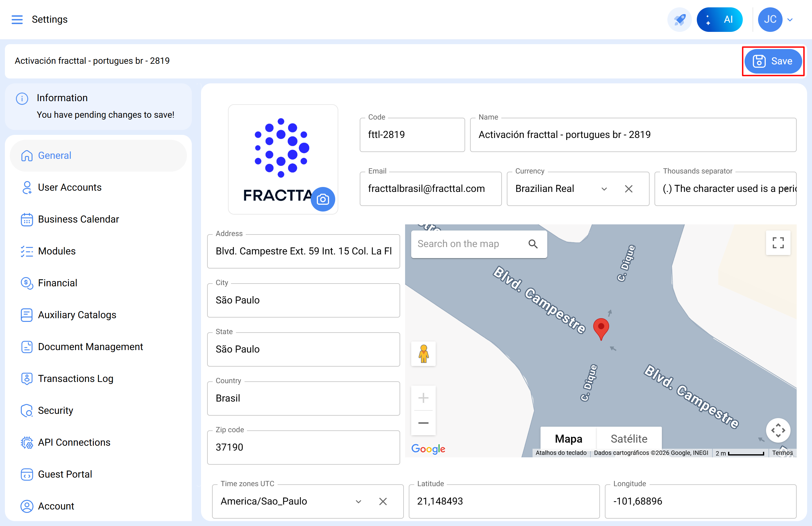This screenshot has height=526, width=812.
Task: Zoom in on the map
Action: coord(423,398)
